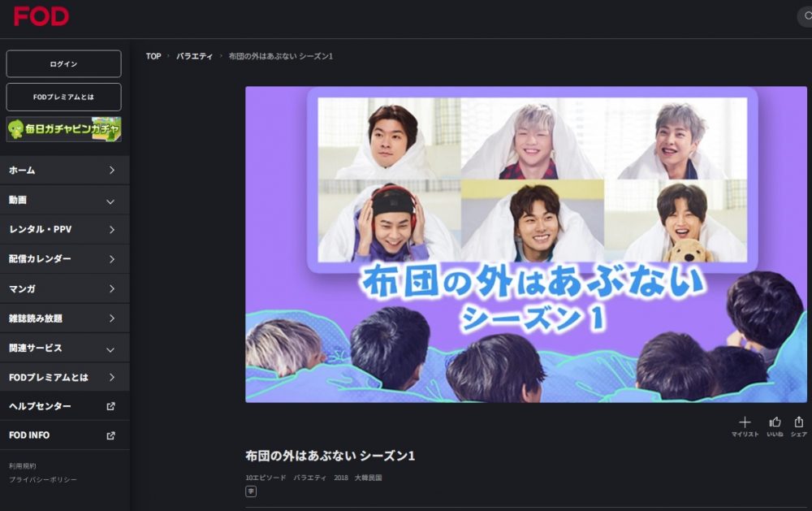Go to バラエティ breadcrumb link
Screen dimensions: 812x511
(194, 56)
